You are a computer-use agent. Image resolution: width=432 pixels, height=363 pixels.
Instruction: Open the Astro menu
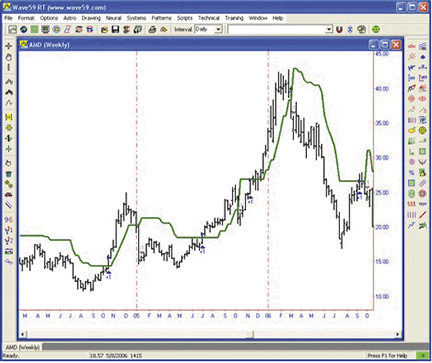[70, 18]
